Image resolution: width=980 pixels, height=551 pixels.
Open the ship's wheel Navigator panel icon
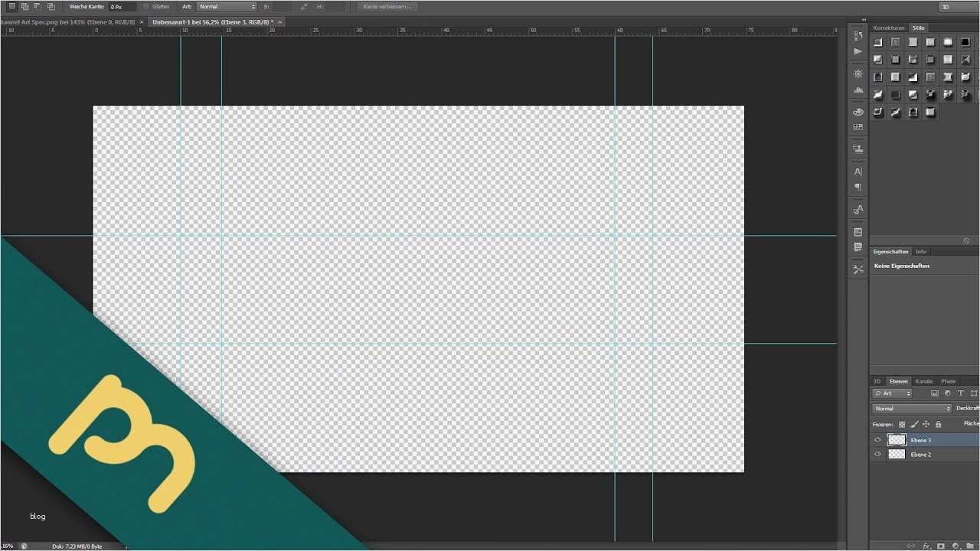[x=858, y=73]
